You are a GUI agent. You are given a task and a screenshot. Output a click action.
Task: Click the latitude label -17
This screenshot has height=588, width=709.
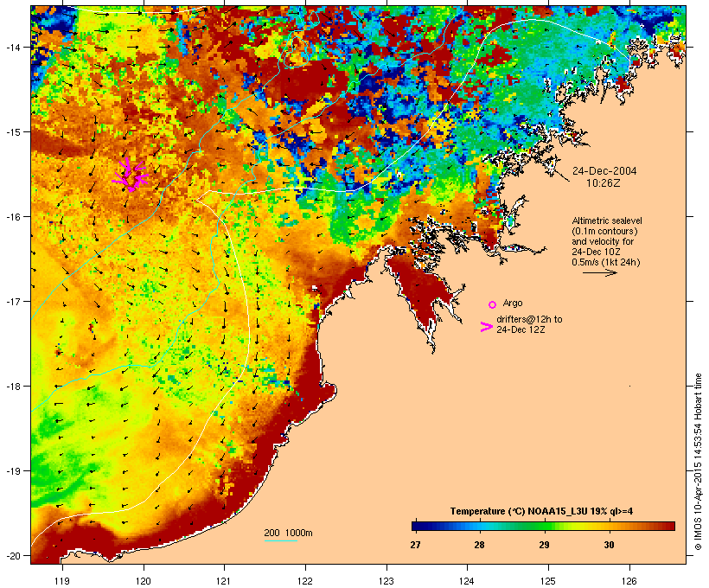(x=13, y=301)
